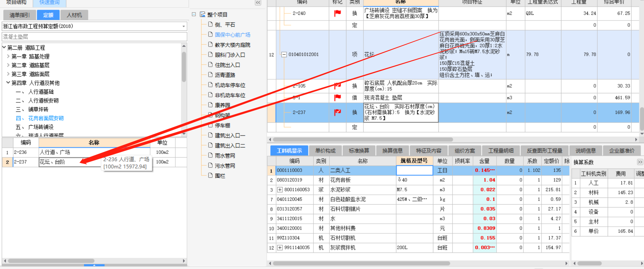Screen dimensions: 644x269
Task: Select the 说明信息 tab
Action: point(586,151)
